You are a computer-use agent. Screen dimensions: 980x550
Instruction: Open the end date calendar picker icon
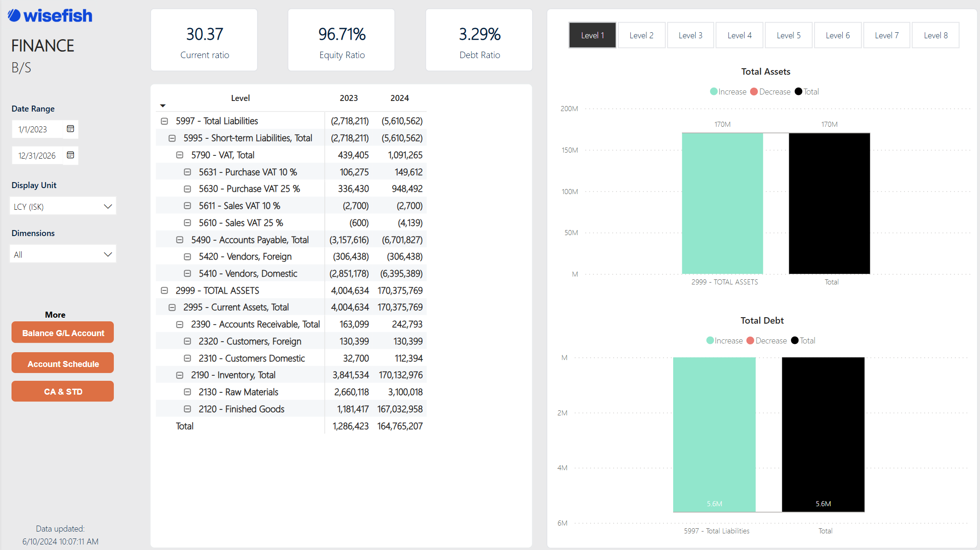point(70,155)
